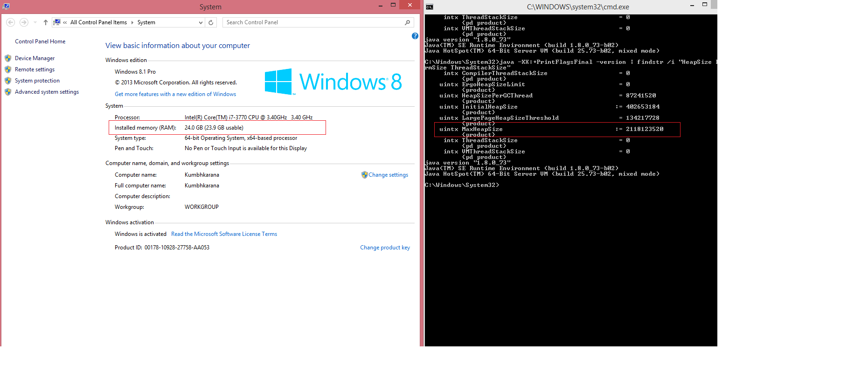Viewport: 868px width, 386px height.
Task: Click the HeapSizePerGCThread line in cmd
Action: [x=548, y=96]
